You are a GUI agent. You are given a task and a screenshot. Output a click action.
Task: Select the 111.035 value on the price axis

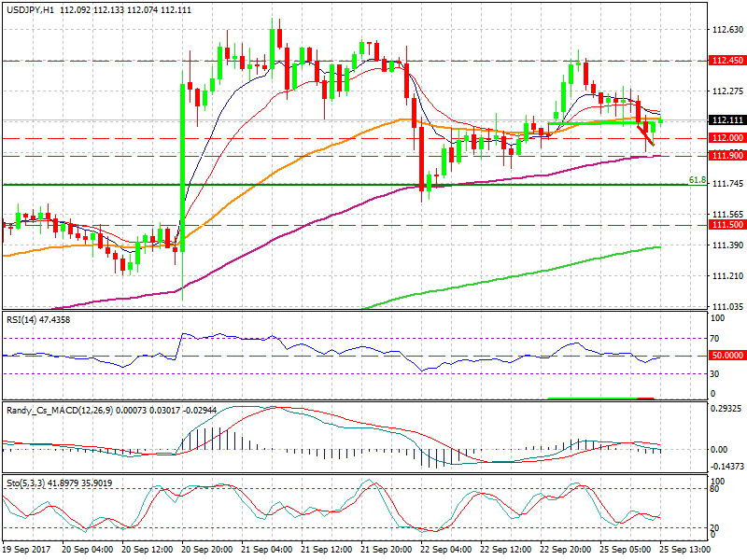726,306
